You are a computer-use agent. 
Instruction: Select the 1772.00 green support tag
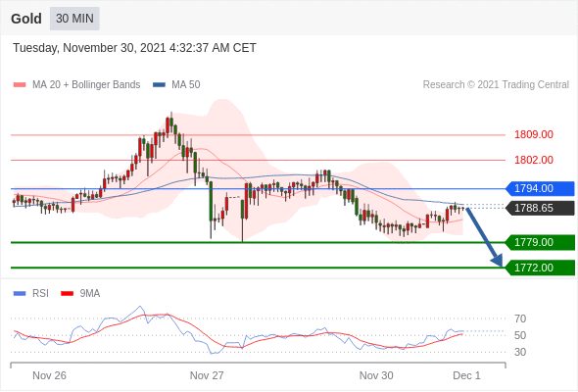coord(540,268)
